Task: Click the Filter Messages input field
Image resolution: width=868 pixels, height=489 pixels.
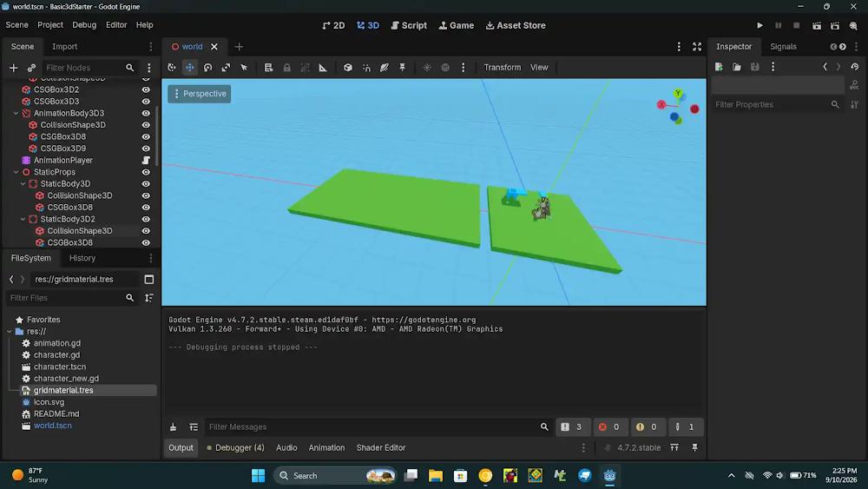Action: (x=372, y=427)
